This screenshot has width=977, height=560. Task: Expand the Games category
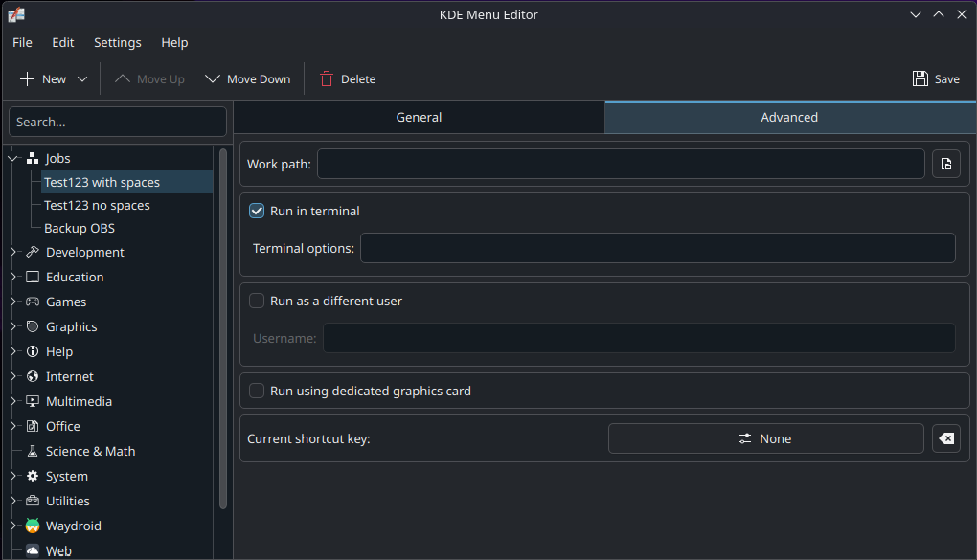pyautogui.click(x=12, y=302)
